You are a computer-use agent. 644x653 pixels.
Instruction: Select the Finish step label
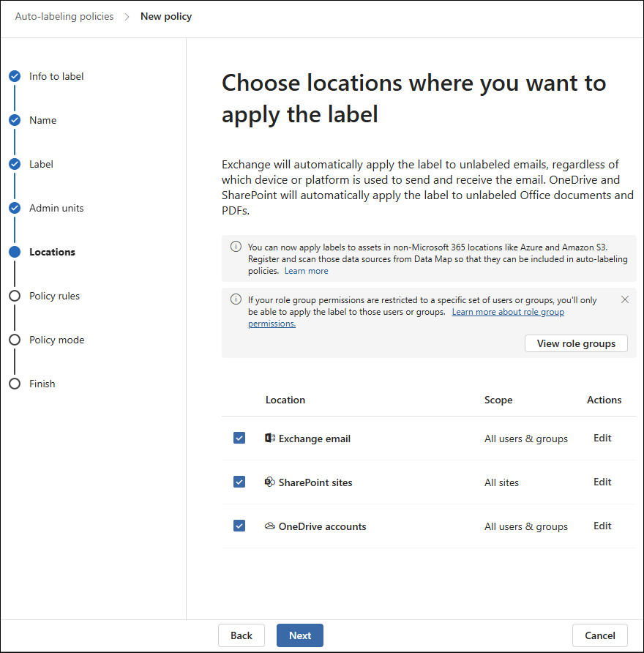point(42,384)
